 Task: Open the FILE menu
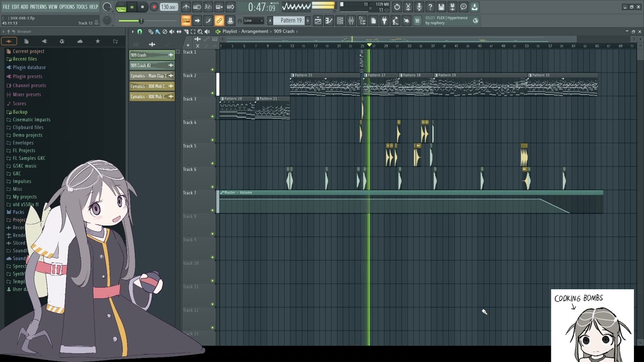(x=6, y=7)
